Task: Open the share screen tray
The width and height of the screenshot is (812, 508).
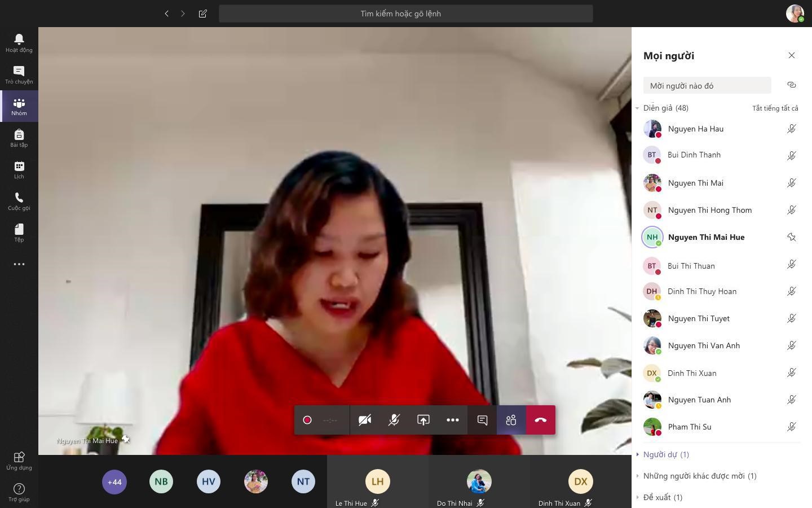Action: click(x=423, y=420)
